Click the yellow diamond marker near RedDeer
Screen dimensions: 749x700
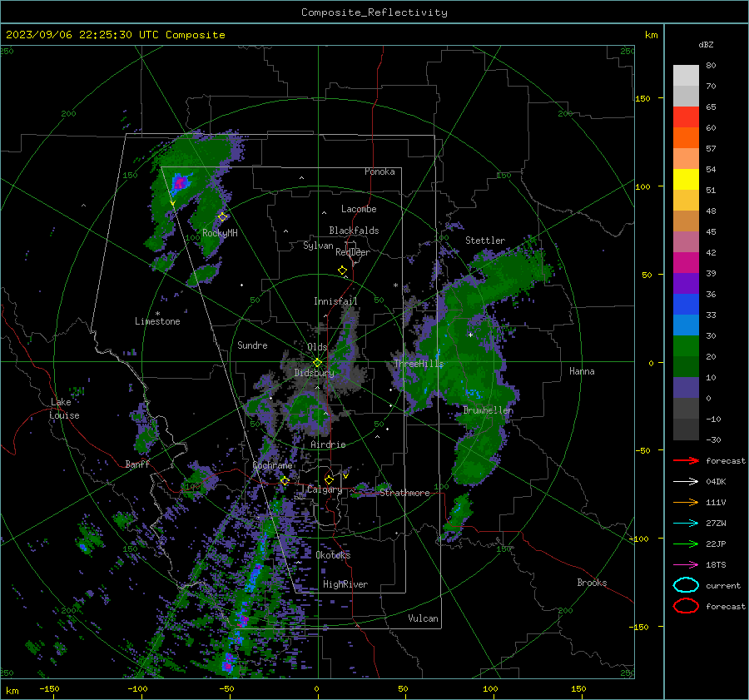pos(342,271)
